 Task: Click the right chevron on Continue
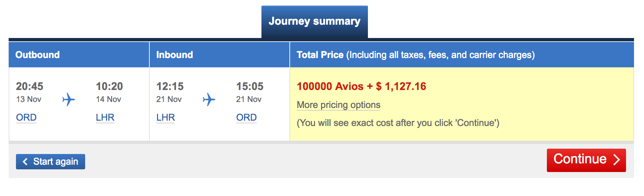616,160
